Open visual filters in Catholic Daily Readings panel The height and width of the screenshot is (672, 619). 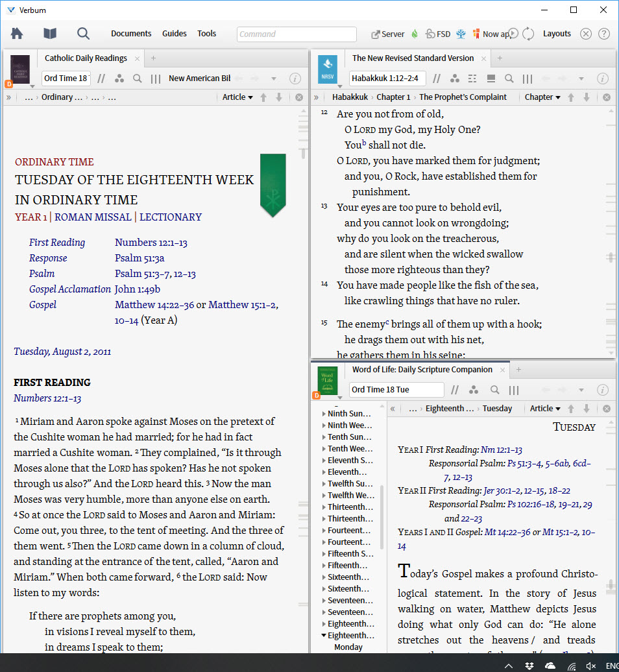click(x=119, y=78)
